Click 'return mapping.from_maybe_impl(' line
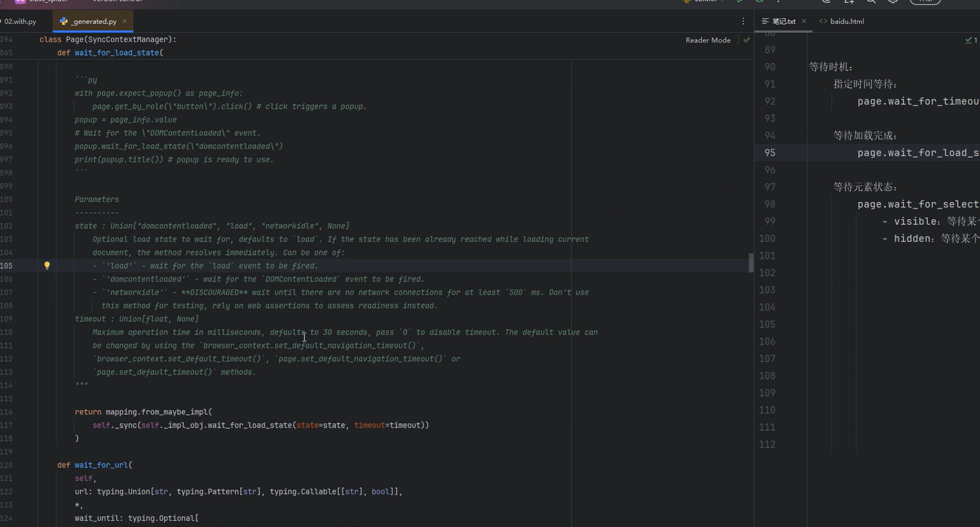 click(143, 412)
